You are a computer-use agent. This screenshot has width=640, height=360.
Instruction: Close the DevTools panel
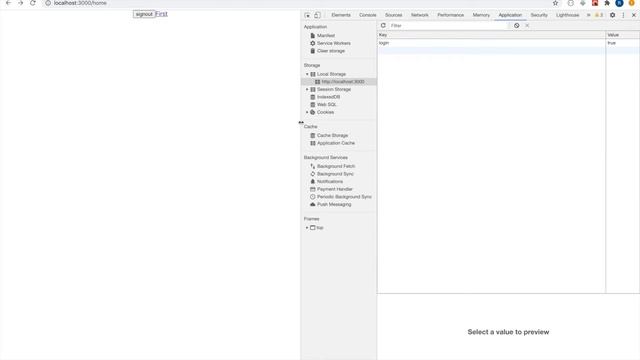(634, 15)
